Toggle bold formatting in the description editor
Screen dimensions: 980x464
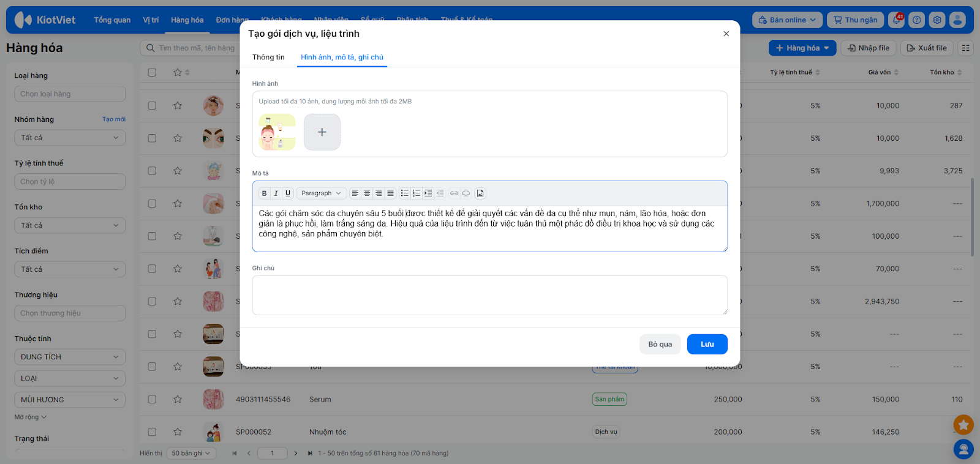point(264,193)
